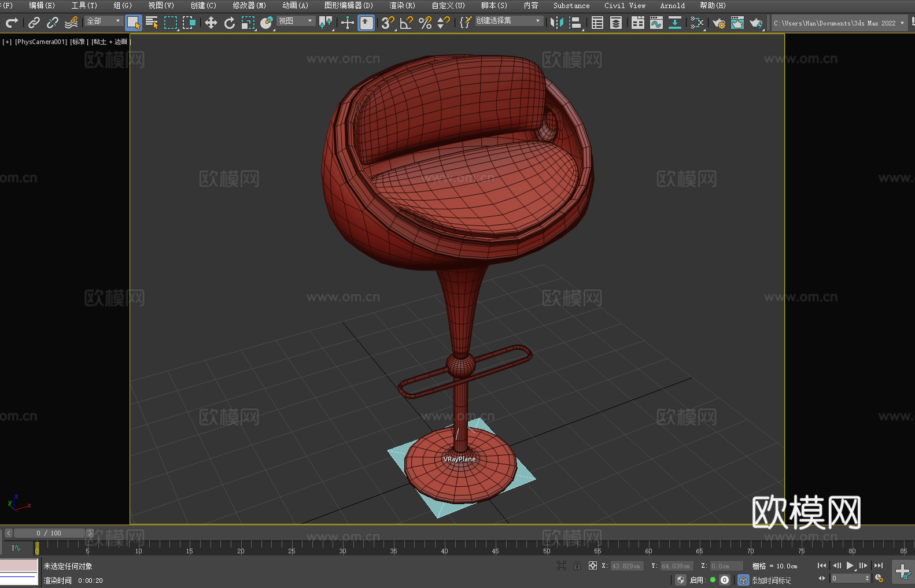Select the Move tool in toolbar
The width and height of the screenshot is (915, 588).
coord(211,23)
